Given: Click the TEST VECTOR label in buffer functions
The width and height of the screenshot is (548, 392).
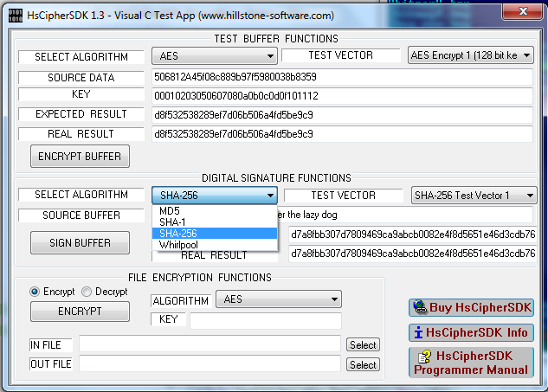Looking at the screenshot, I should (x=341, y=55).
